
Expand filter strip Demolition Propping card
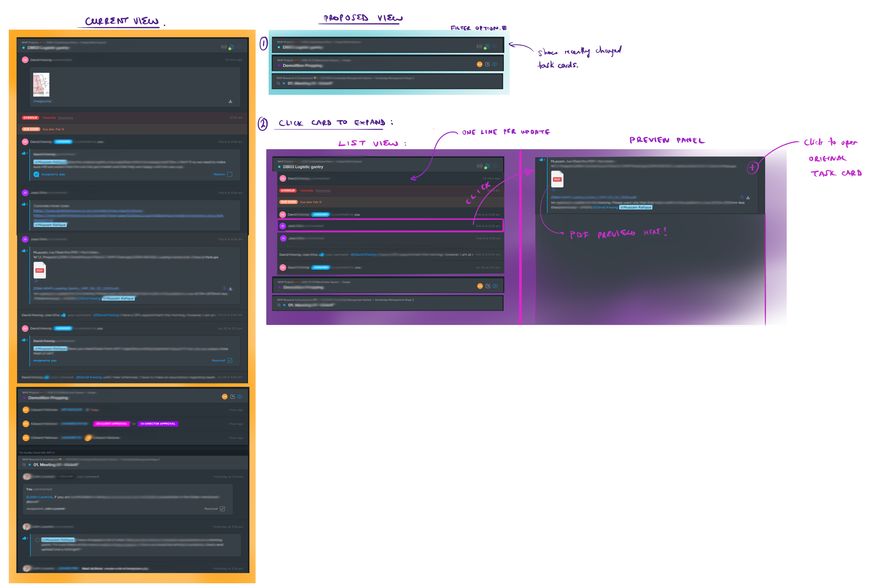pyautogui.click(x=388, y=63)
